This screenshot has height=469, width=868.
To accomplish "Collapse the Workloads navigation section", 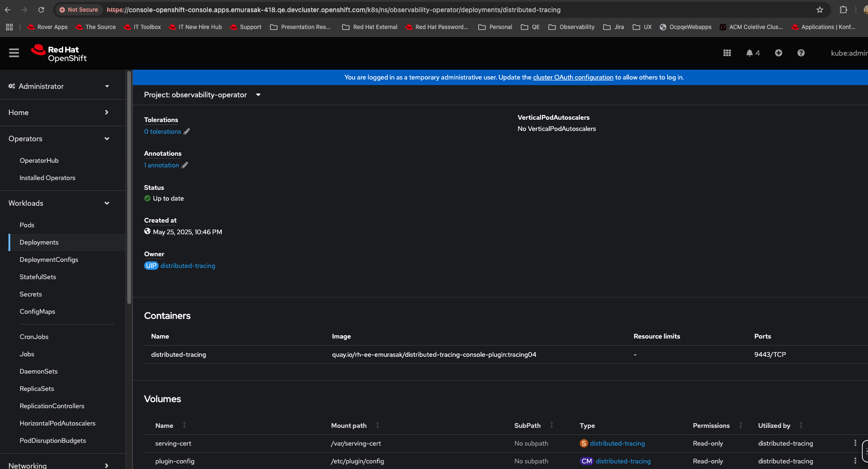I will [x=59, y=203].
